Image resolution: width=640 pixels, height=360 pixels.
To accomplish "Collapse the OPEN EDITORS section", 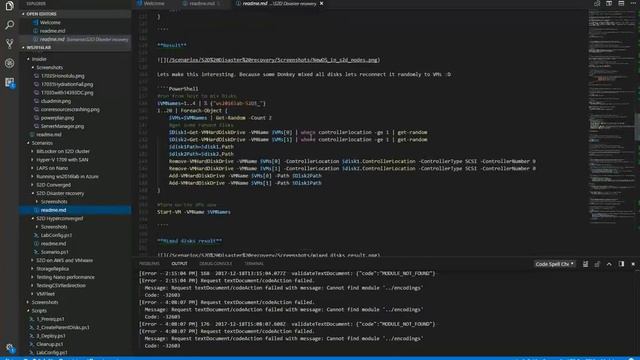I will click(75, 14).
